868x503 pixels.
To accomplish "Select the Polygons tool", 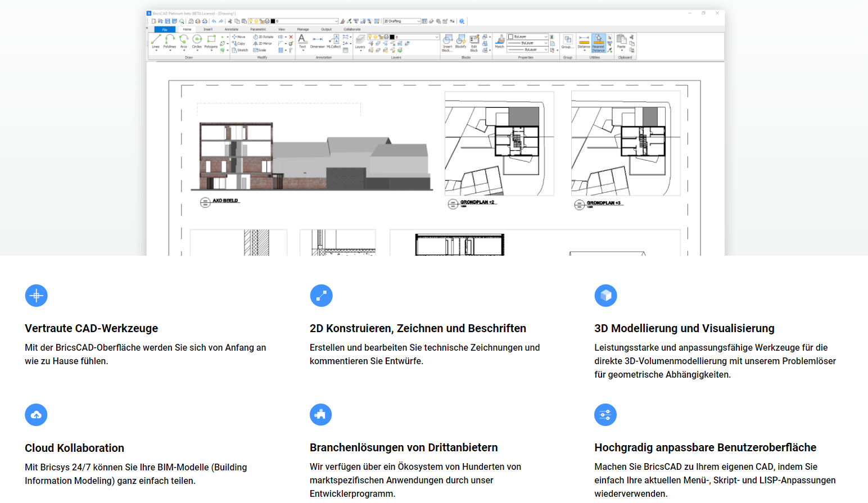I will 211,42.
